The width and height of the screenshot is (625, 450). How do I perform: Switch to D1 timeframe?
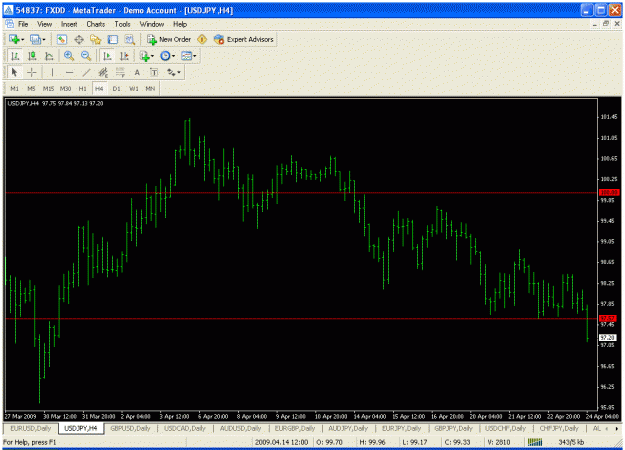click(x=116, y=88)
